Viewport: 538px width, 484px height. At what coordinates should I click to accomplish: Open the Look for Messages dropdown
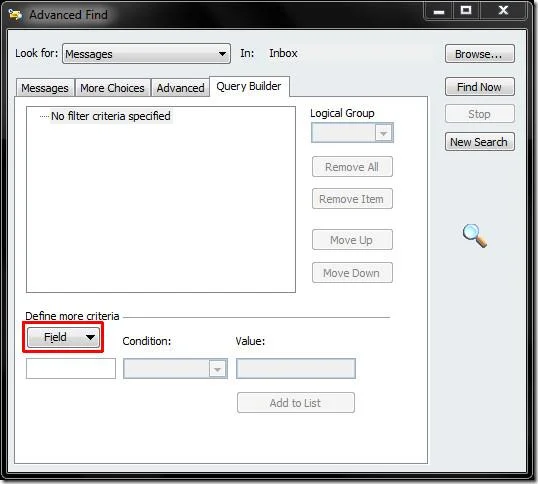(x=147, y=54)
